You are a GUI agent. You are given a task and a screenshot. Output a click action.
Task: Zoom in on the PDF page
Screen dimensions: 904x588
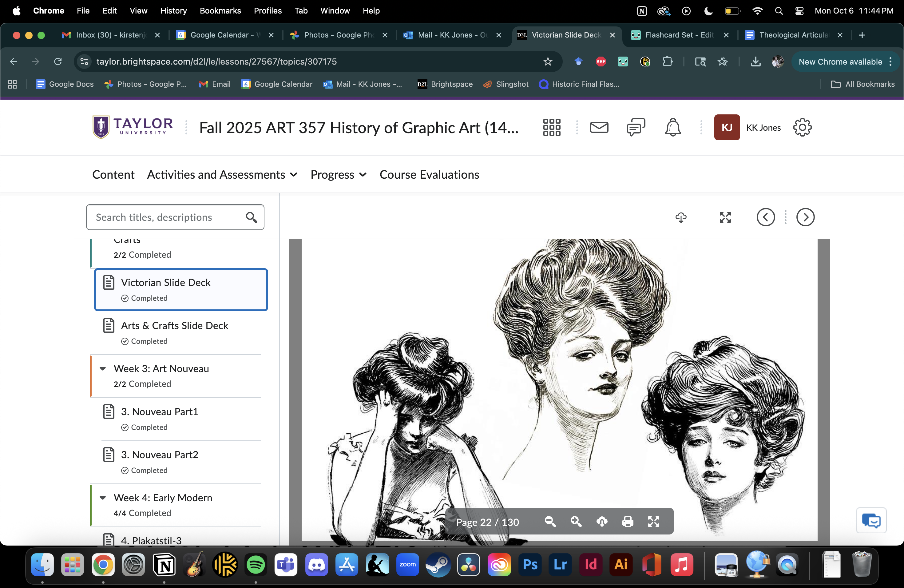pyautogui.click(x=576, y=522)
